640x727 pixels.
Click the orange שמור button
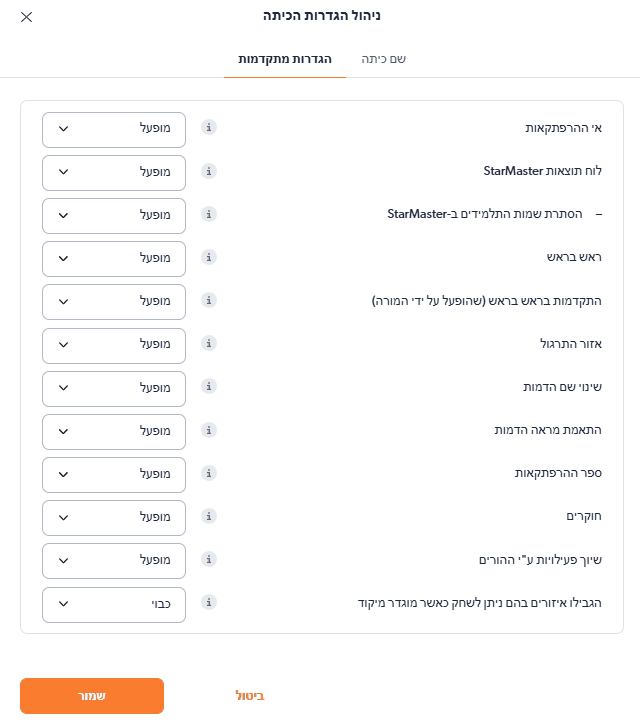[92, 696]
